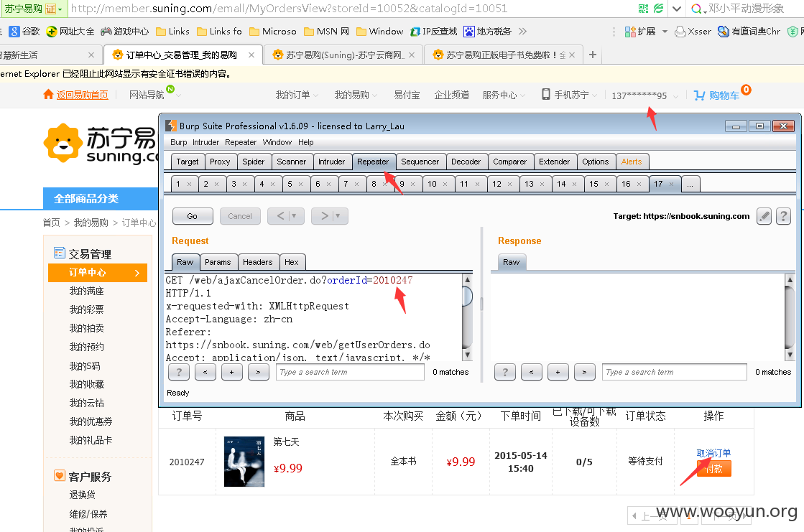Click request search '+' options button

click(x=232, y=372)
